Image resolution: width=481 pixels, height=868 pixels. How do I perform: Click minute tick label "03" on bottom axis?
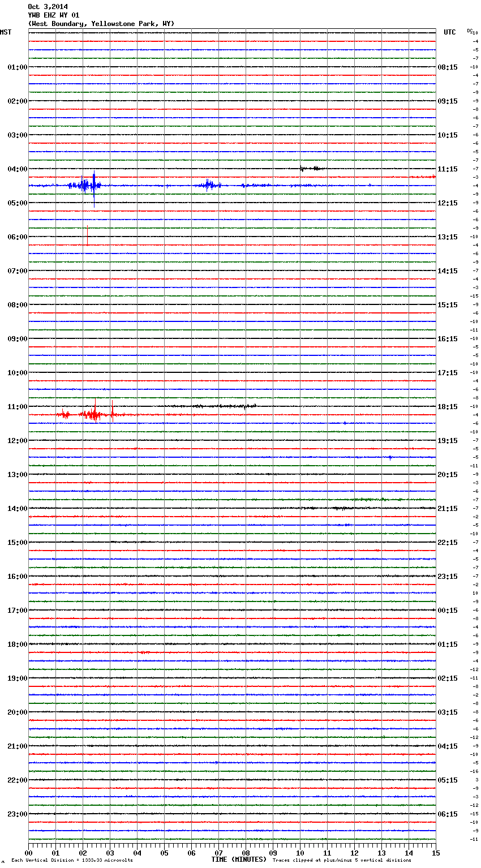click(x=110, y=853)
